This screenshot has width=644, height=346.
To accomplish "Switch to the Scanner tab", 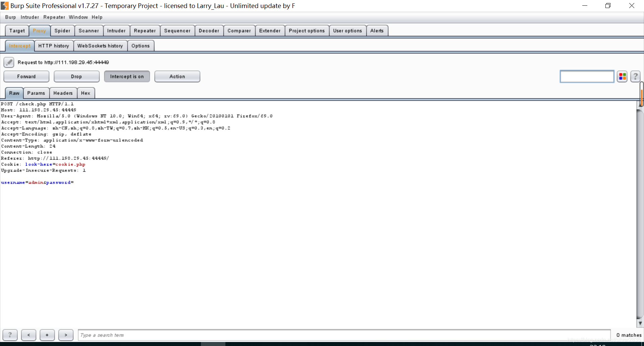I will point(89,31).
